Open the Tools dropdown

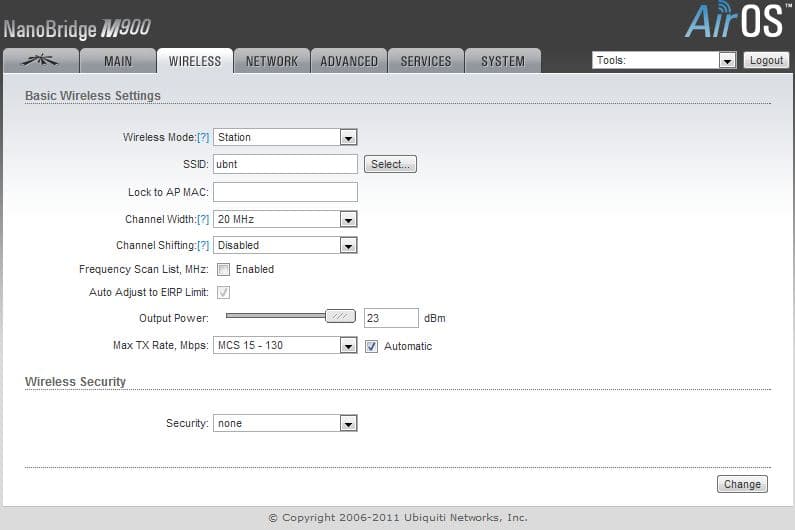(664, 60)
